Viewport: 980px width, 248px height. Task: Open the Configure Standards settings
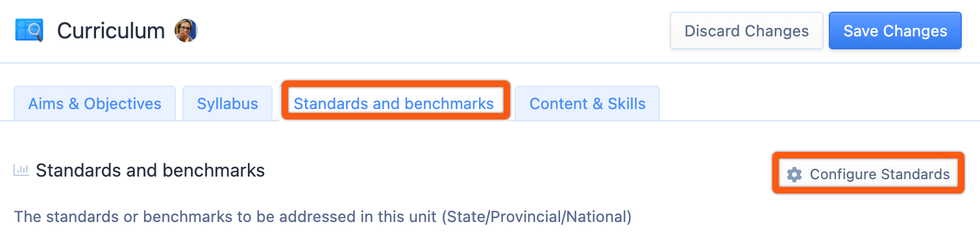[868, 174]
